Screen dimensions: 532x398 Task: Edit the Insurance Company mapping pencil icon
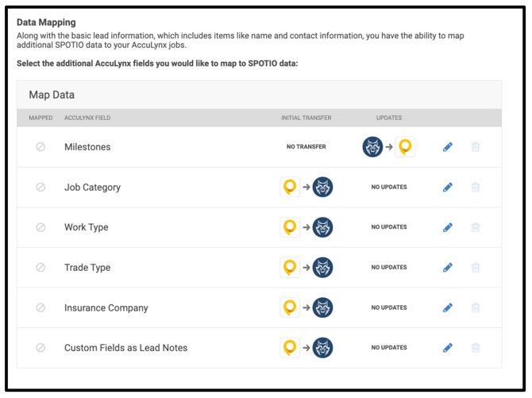(x=448, y=307)
